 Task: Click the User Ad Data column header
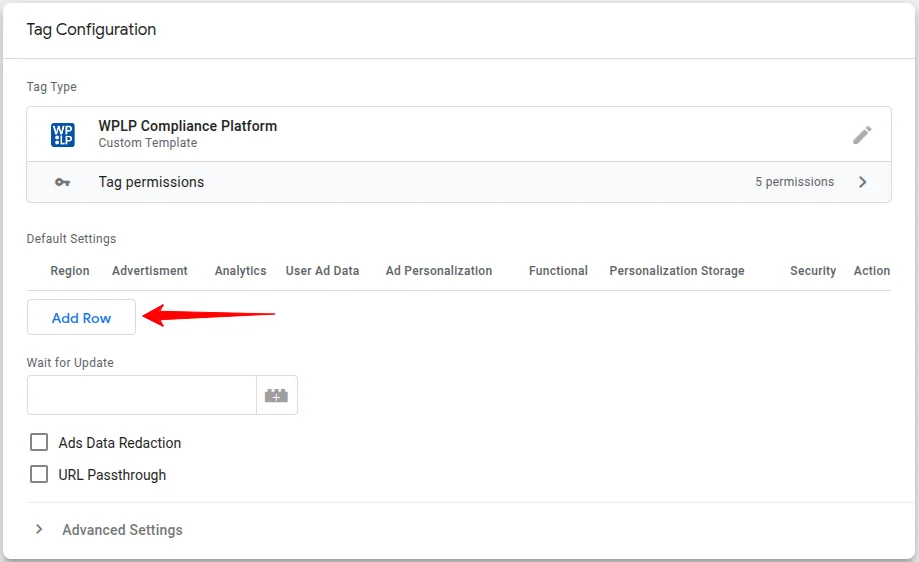tap(322, 271)
